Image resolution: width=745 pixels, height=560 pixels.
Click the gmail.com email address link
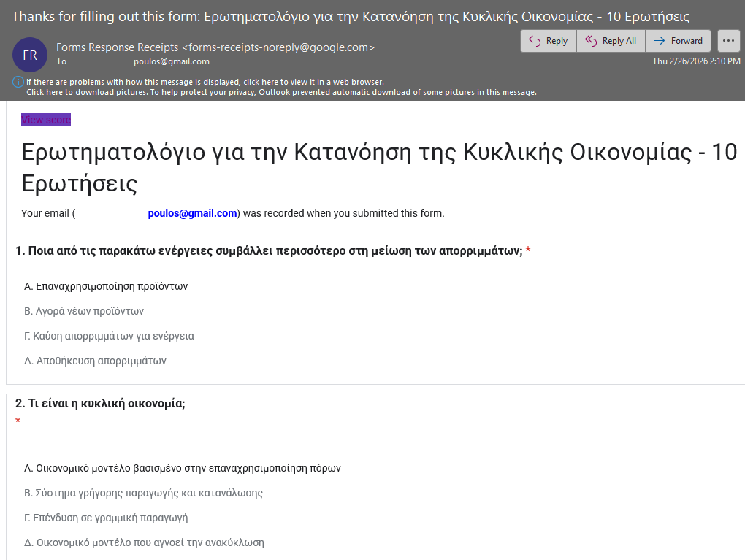pos(192,213)
